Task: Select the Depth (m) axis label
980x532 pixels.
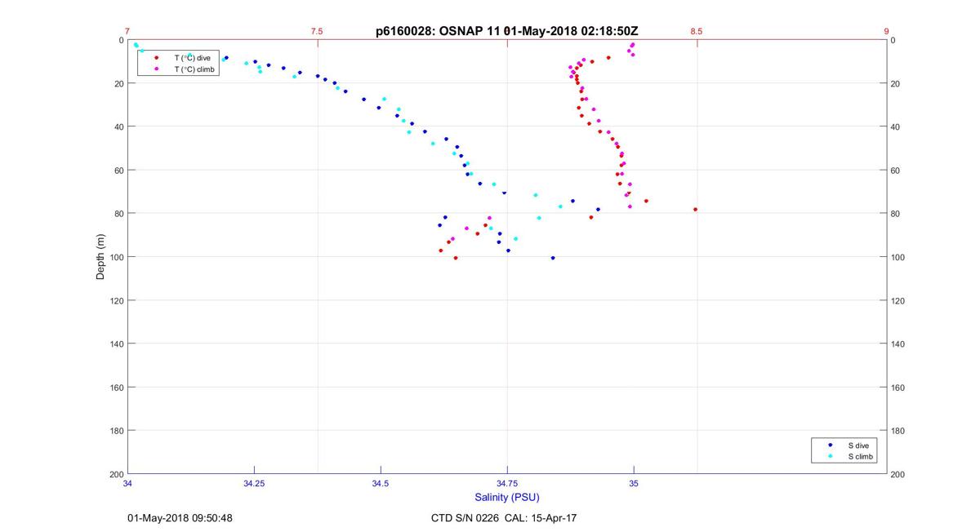Action: click(100, 256)
